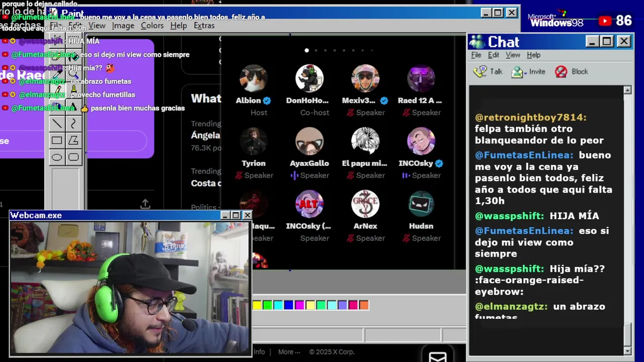Click the share upload icon under the post
The width and height of the screenshot is (644, 362).
145,204
